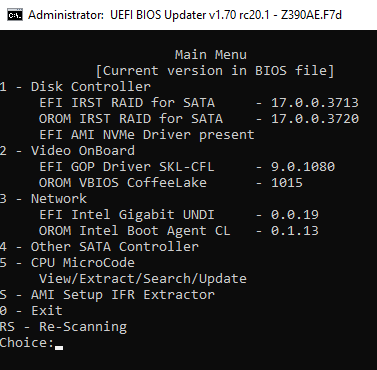Click the Video OnBoard menu entry
Image resolution: width=377 pixels, height=370 pixels.
(67, 151)
